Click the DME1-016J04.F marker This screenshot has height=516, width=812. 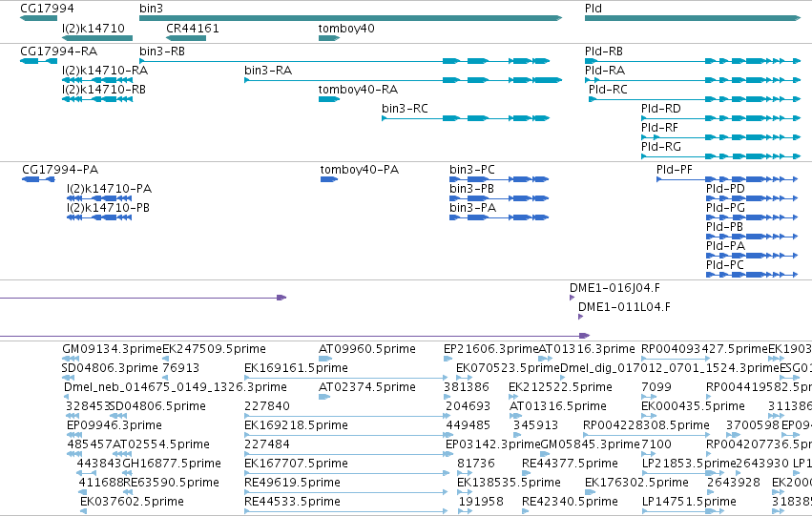(572, 298)
